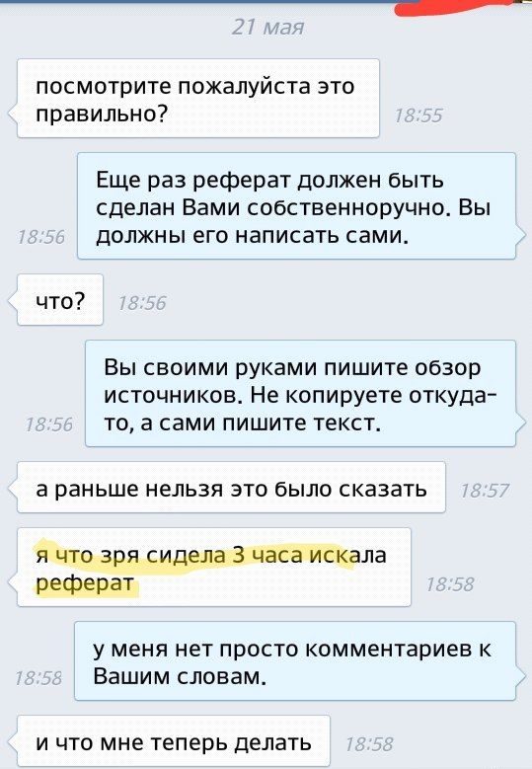Tap the 18:58 timestamp beside 'и что мне теперь'

[369, 744]
